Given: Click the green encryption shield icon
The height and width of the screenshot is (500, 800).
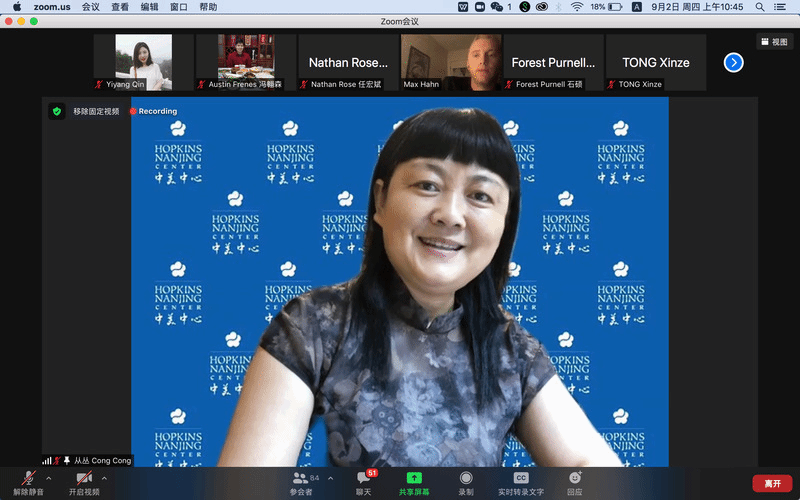Looking at the screenshot, I should coord(57,111).
